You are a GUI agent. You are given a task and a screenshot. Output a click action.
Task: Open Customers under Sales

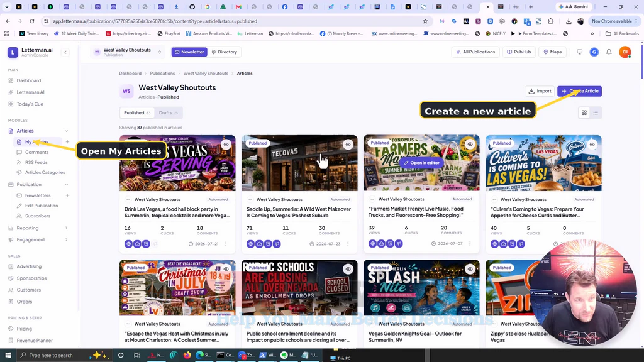(28, 290)
